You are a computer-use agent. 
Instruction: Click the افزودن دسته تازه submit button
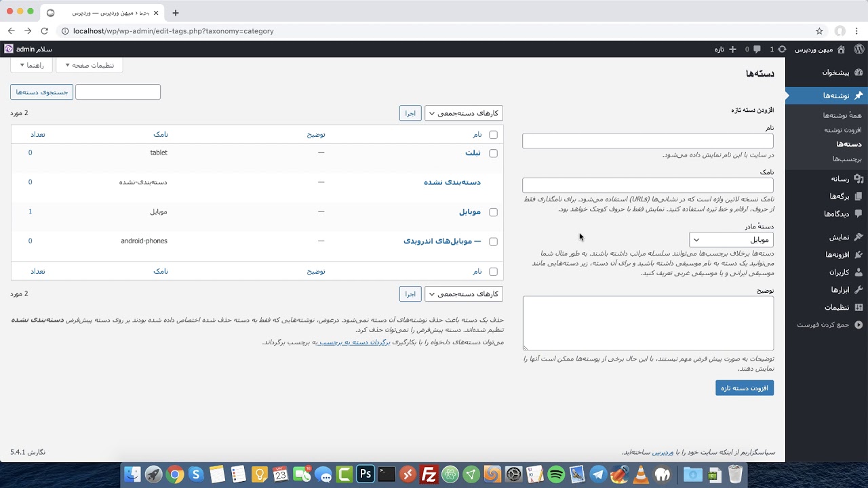pos(745,388)
